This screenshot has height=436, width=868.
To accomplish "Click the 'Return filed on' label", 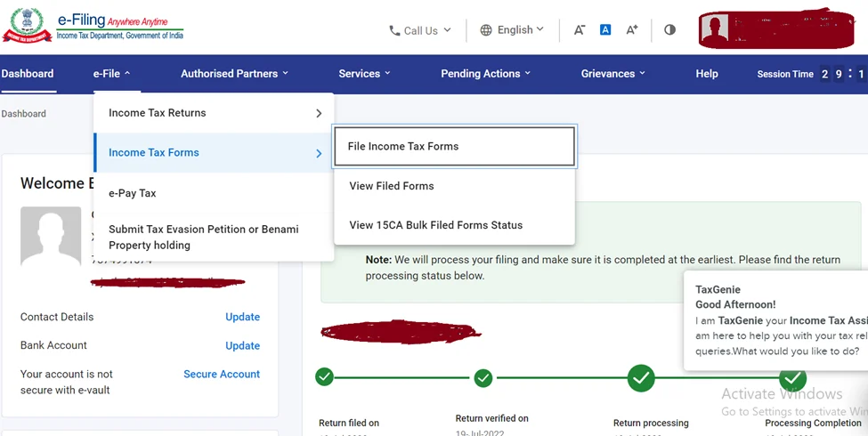I will point(349,423).
